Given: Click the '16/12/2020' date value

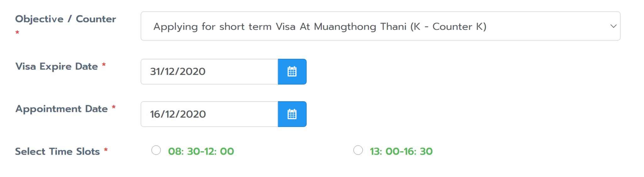Looking at the screenshot, I should coord(178,114).
